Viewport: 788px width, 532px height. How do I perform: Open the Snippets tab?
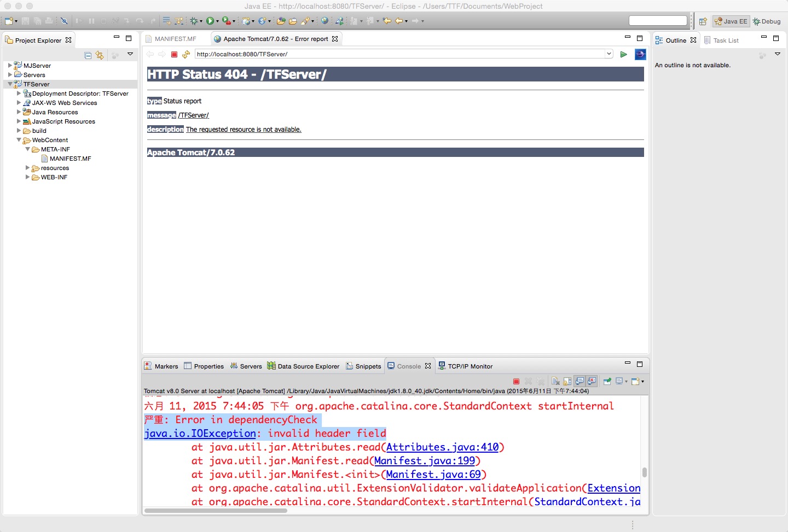click(x=363, y=366)
